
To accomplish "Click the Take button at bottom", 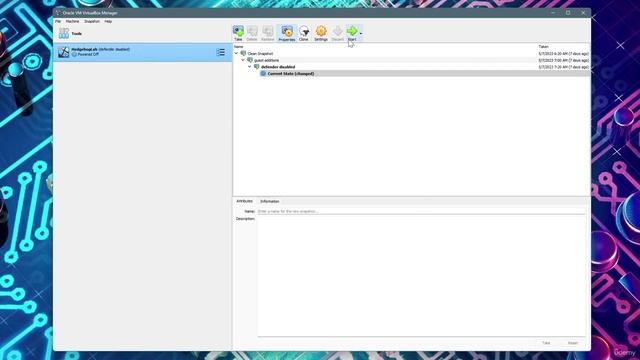I will [x=546, y=343].
